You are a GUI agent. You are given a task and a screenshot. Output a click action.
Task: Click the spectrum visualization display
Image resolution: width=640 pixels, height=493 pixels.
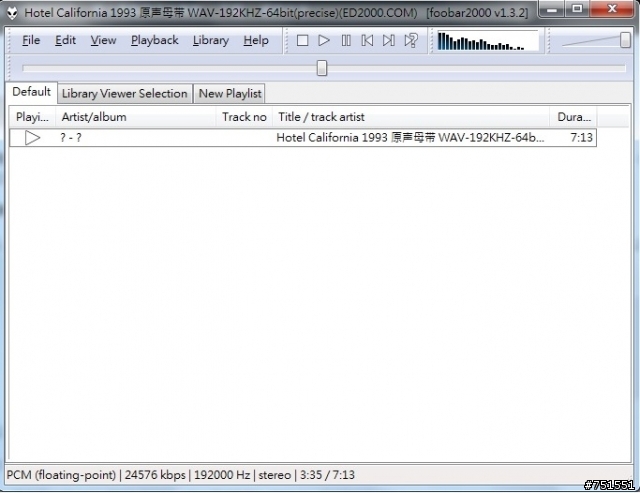(x=488, y=41)
